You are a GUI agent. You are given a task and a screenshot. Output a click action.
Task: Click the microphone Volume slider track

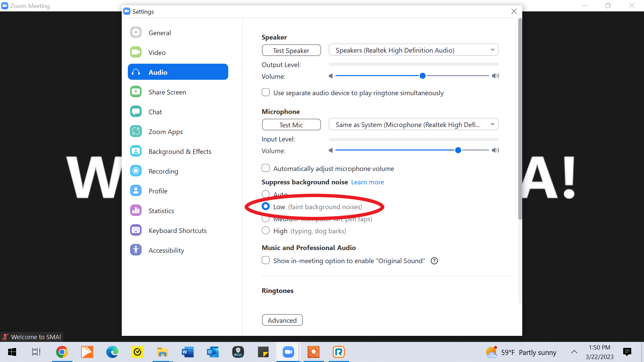pos(412,150)
